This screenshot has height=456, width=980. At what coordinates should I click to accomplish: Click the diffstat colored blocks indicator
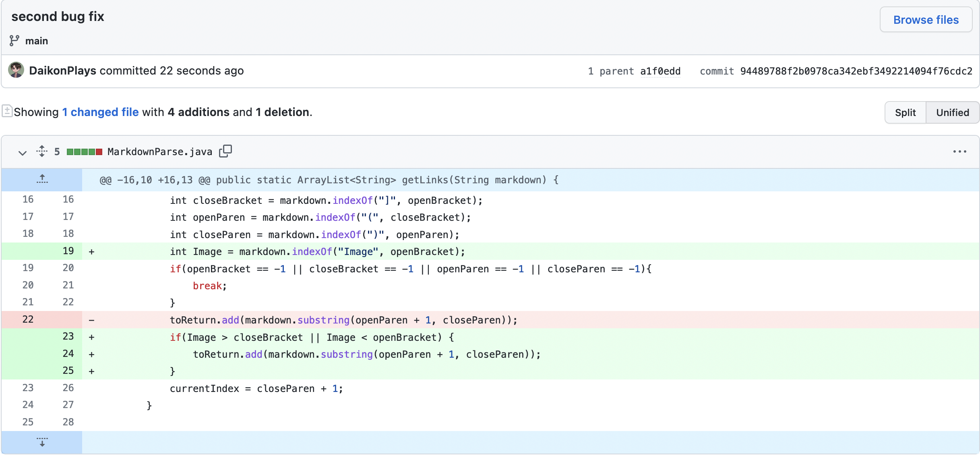point(84,152)
